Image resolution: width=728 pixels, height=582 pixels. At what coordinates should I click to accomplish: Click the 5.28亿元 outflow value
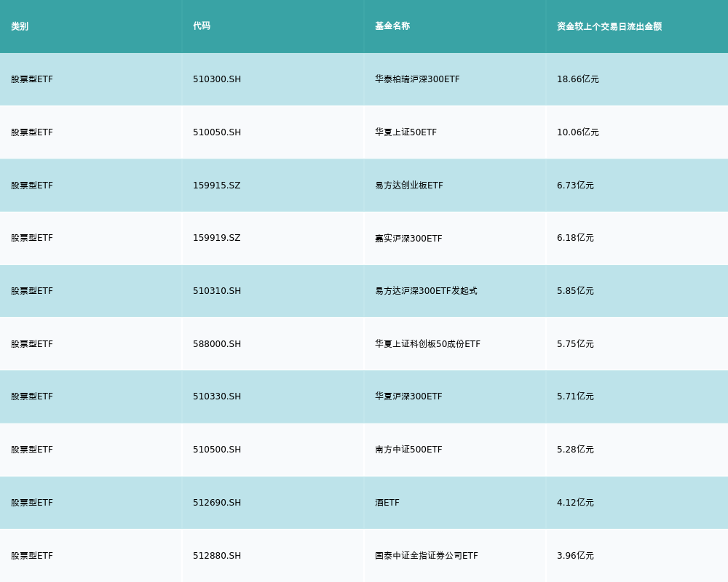click(575, 450)
